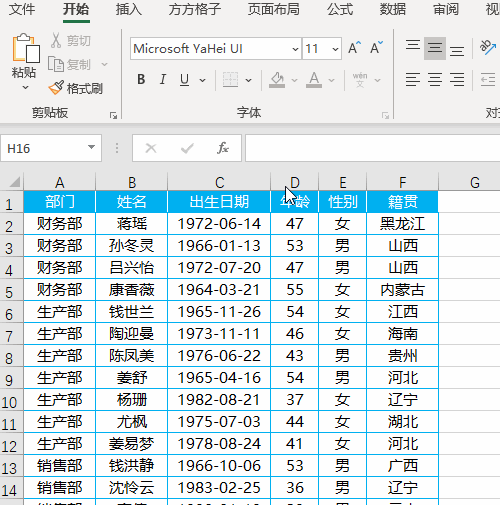Open the 方方格子 tab
Image resolution: width=500 pixels, height=505 pixels.
point(195,9)
